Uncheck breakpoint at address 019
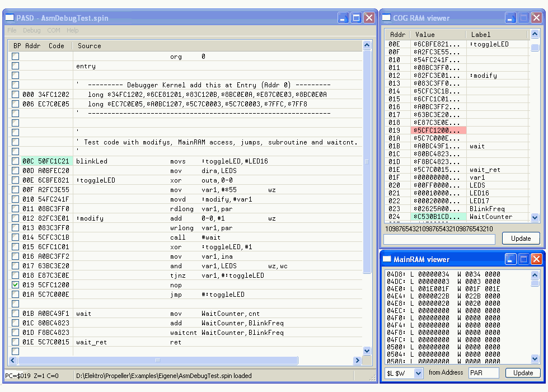Screen dimensions: 548x392 [x=16, y=284]
